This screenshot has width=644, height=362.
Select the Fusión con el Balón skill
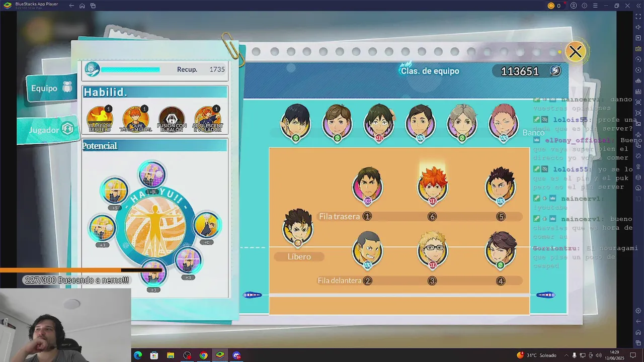pos(172,119)
